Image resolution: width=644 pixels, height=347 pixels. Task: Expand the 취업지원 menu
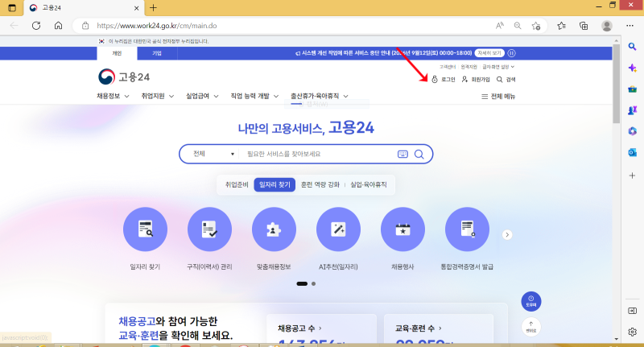[157, 96]
